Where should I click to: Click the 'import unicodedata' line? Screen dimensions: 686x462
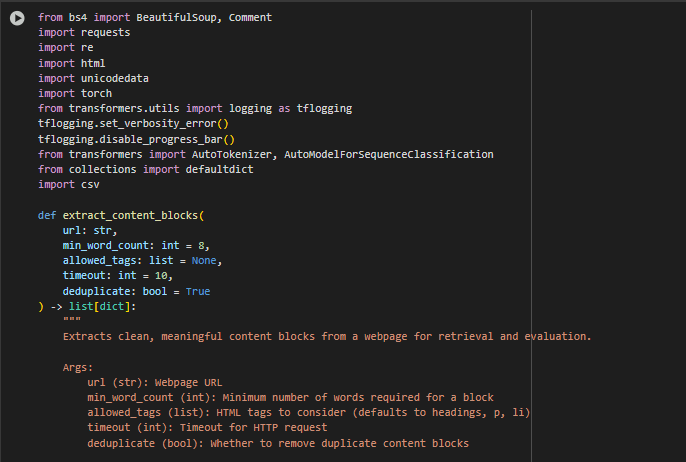coord(93,78)
